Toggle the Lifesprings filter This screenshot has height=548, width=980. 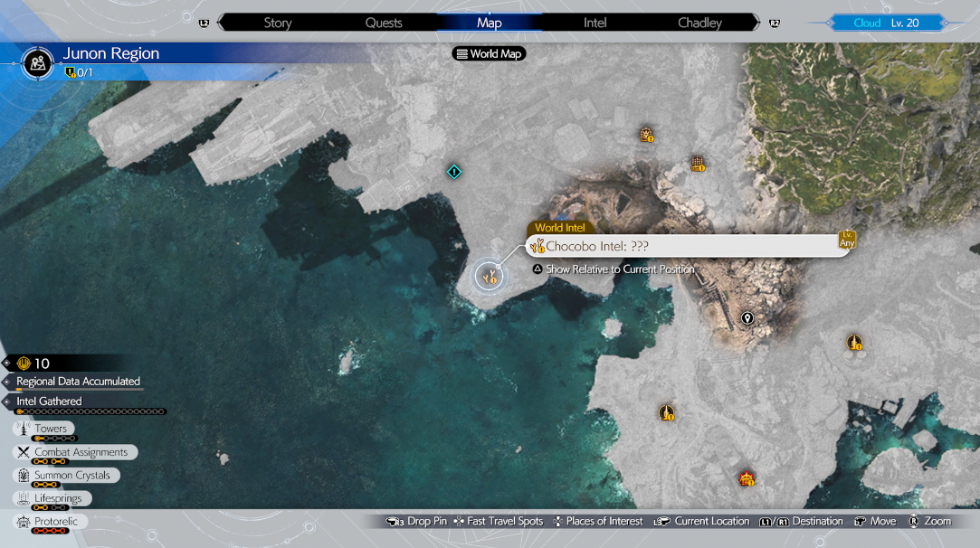(x=52, y=498)
